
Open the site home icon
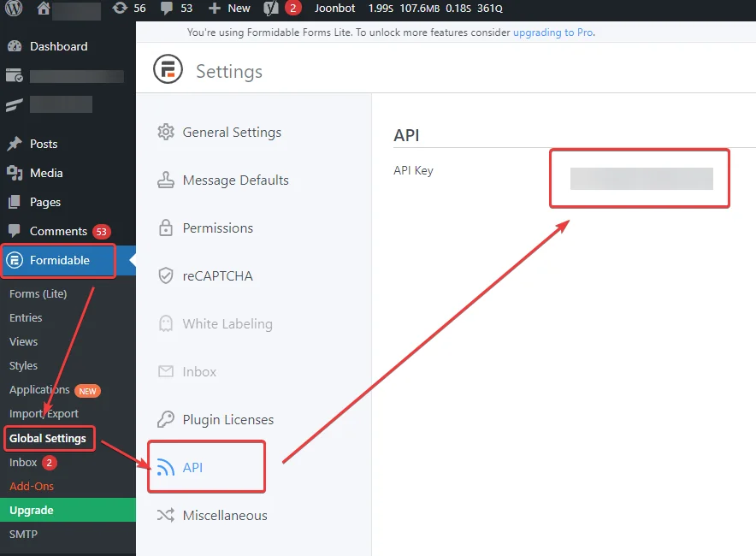pyautogui.click(x=44, y=8)
